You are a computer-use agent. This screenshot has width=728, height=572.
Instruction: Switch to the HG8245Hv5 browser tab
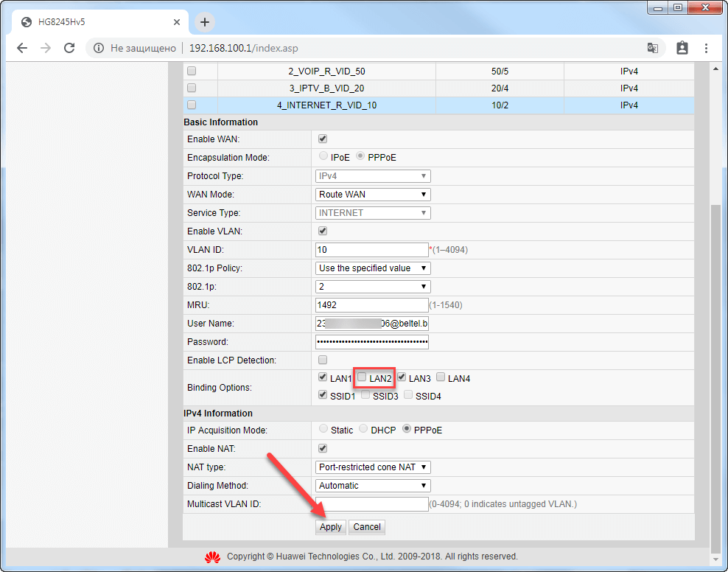click(x=96, y=22)
